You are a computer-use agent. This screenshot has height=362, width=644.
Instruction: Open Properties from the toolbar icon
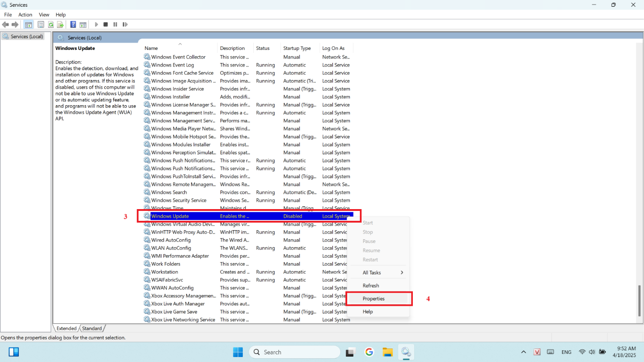[41, 24]
